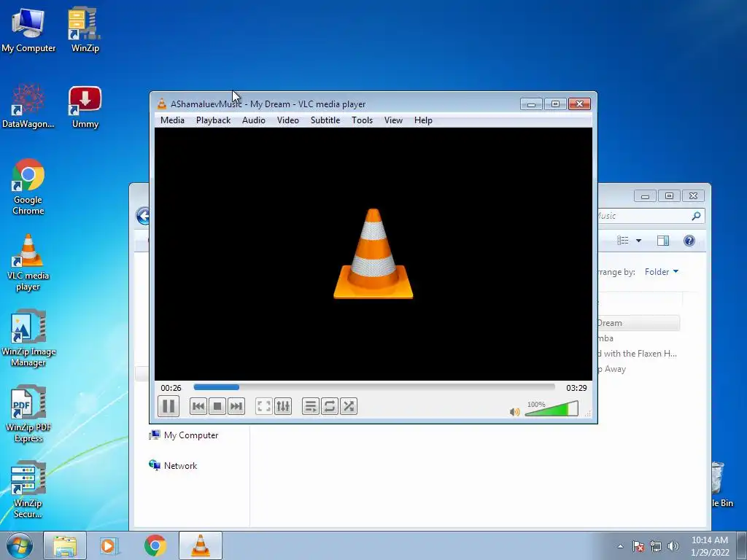Open network status tray icon

tap(656, 546)
